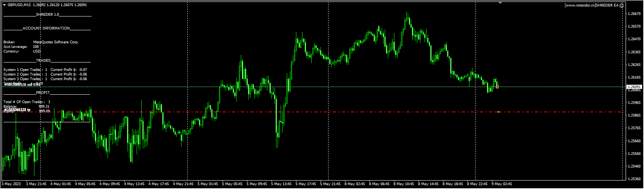
Task: Click the SHREDER 1.0 heading
Action: [x=47, y=15]
